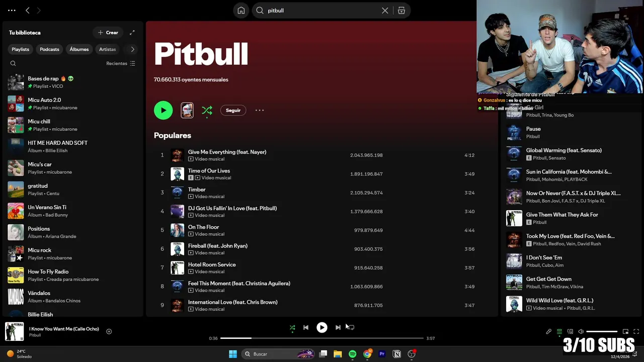This screenshot has width=644, height=362.
Task: Open Micu Auto 2.0 playlist
Action: (73, 104)
